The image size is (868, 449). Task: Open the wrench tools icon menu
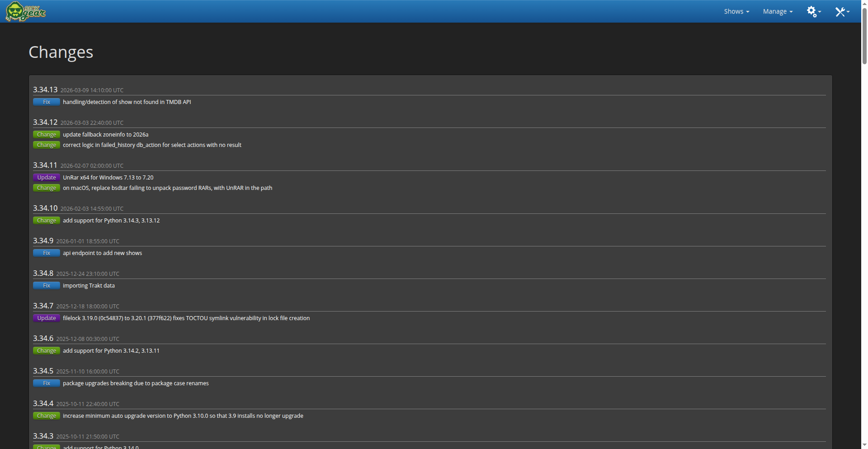[841, 12]
